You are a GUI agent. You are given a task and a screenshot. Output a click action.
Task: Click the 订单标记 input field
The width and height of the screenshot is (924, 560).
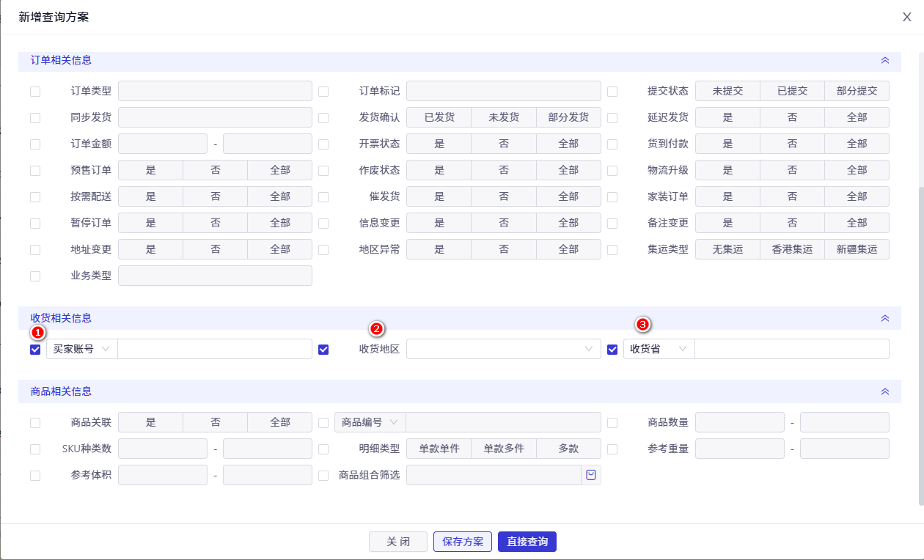(504, 91)
